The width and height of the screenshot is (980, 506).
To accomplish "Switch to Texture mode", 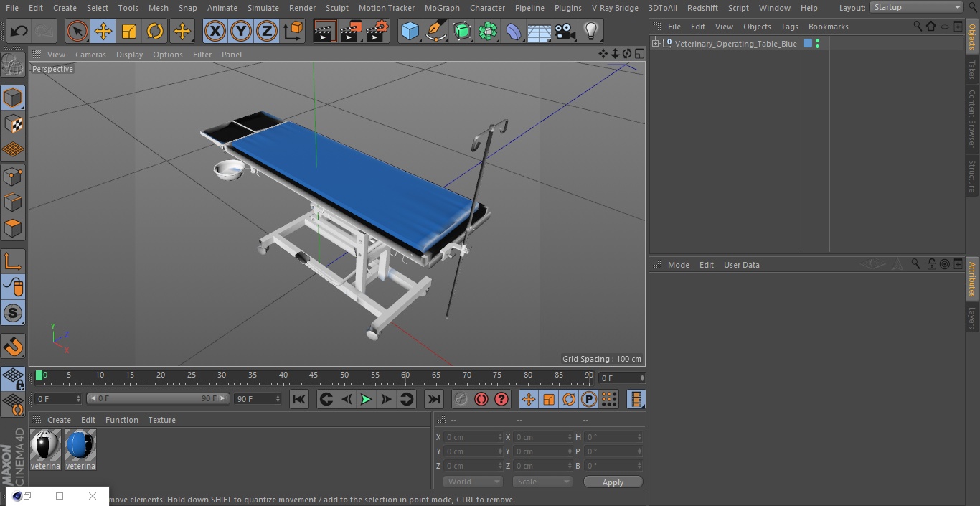I will click(x=13, y=123).
